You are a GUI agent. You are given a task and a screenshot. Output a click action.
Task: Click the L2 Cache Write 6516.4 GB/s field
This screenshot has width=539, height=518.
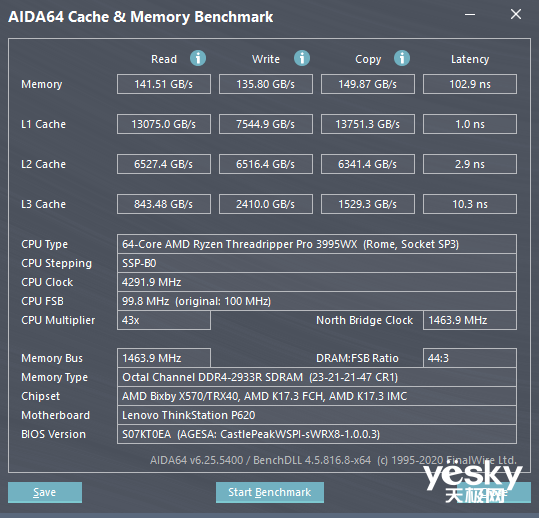(x=266, y=164)
